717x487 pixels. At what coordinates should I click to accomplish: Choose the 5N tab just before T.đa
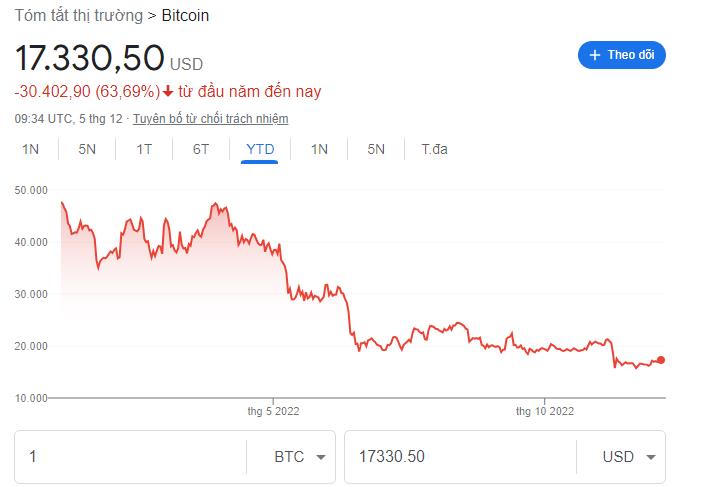point(376,149)
